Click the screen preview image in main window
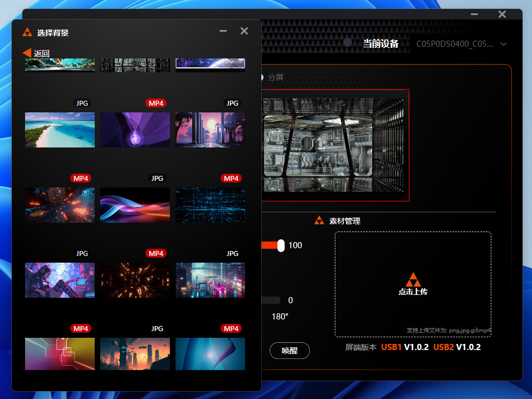This screenshot has width=532, height=399. [x=333, y=145]
